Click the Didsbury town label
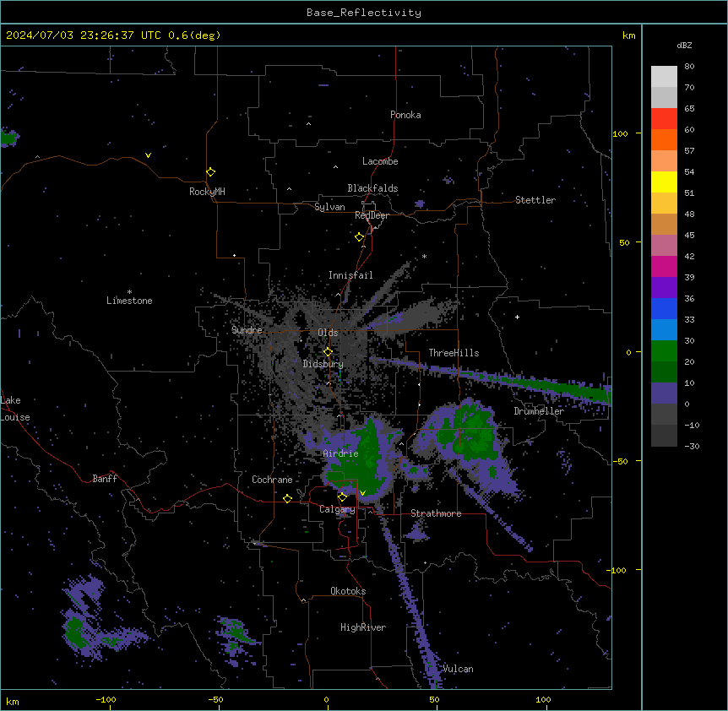This screenshot has width=728, height=711. pyautogui.click(x=323, y=364)
